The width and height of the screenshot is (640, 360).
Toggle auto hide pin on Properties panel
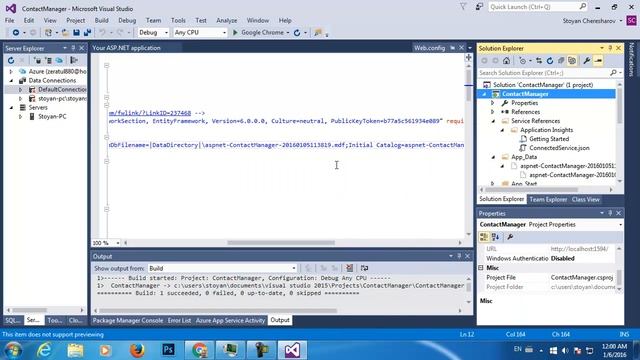(610, 213)
